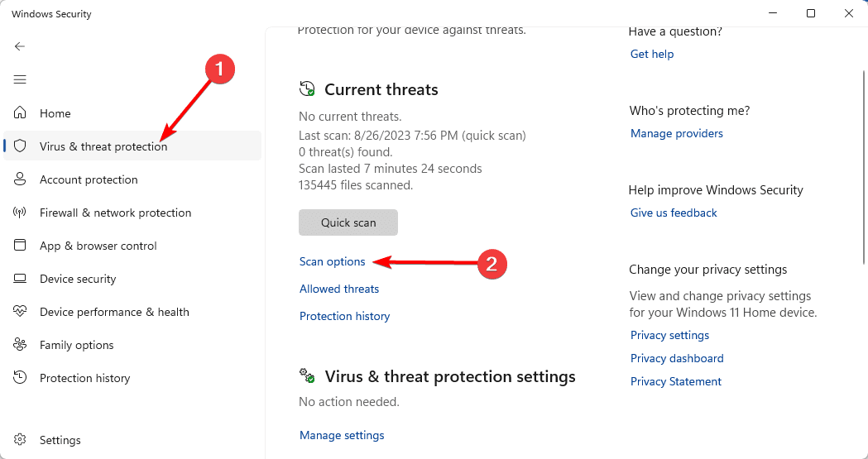The image size is (868, 459).
Task: Click the vertical scrollbar thumb
Action: (864, 168)
